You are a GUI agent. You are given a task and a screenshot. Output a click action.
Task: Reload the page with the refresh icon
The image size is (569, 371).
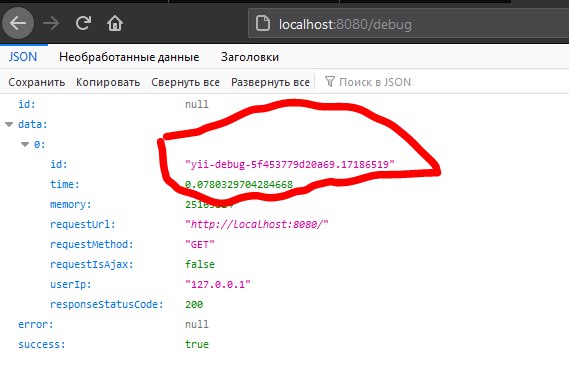(x=83, y=23)
